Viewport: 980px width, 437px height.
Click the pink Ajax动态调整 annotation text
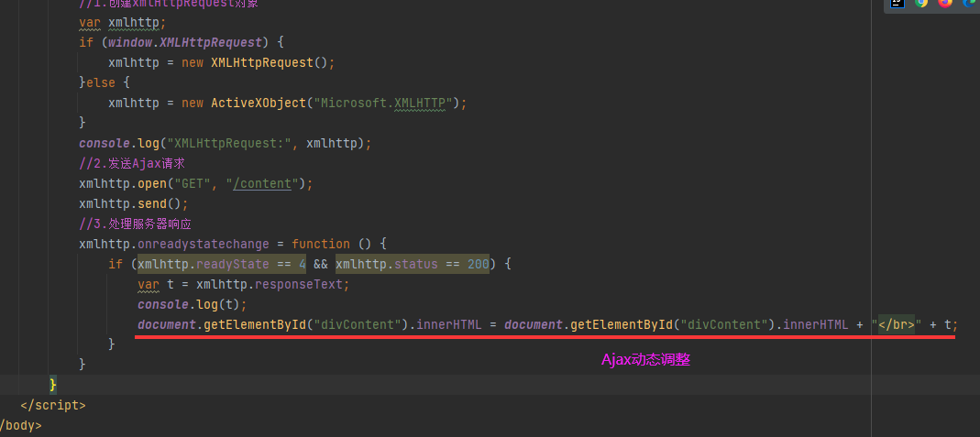[645, 360]
